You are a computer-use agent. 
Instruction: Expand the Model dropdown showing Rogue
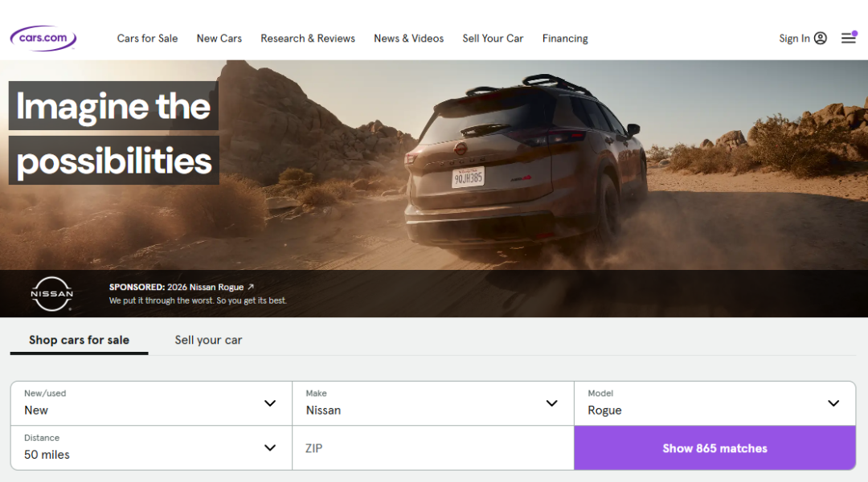coord(714,403)
